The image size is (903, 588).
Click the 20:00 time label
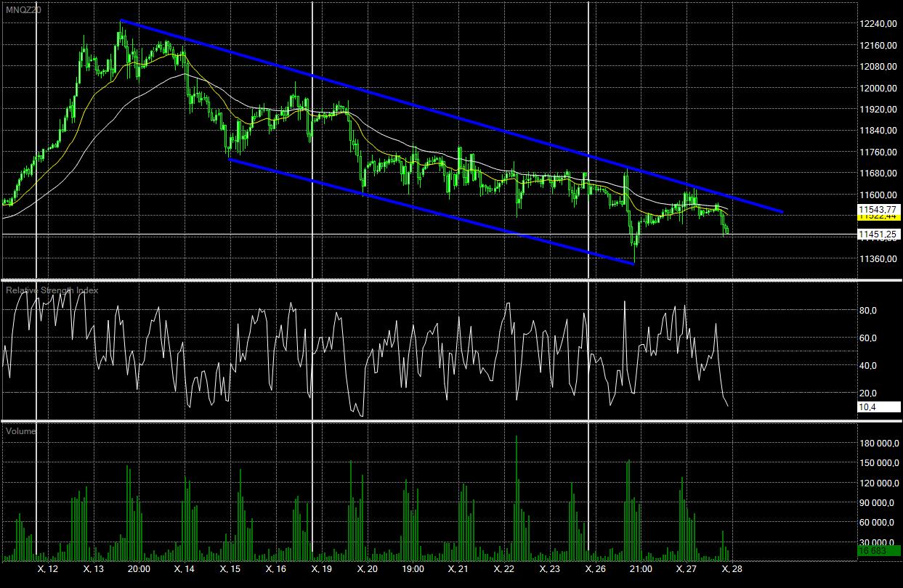(x=139, y=568)
